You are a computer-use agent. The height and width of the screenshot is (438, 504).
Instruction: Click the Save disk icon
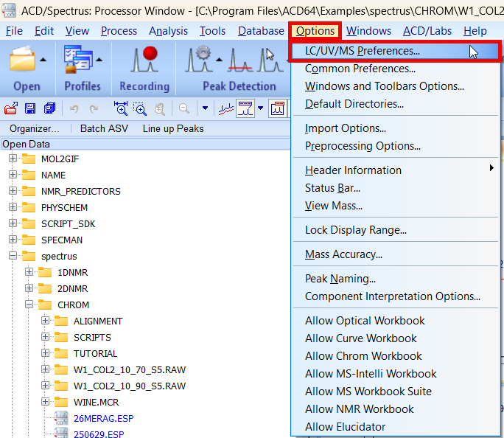(30, 108)
